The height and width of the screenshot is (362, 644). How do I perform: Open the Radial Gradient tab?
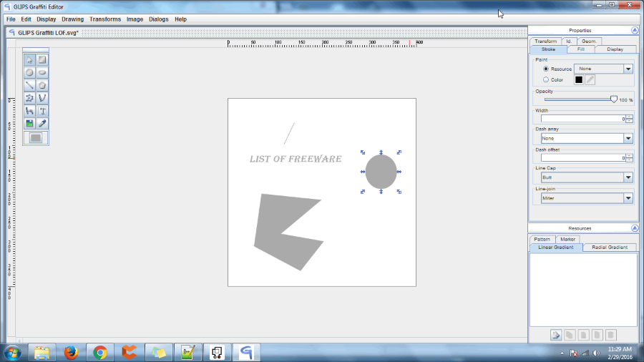610,248
